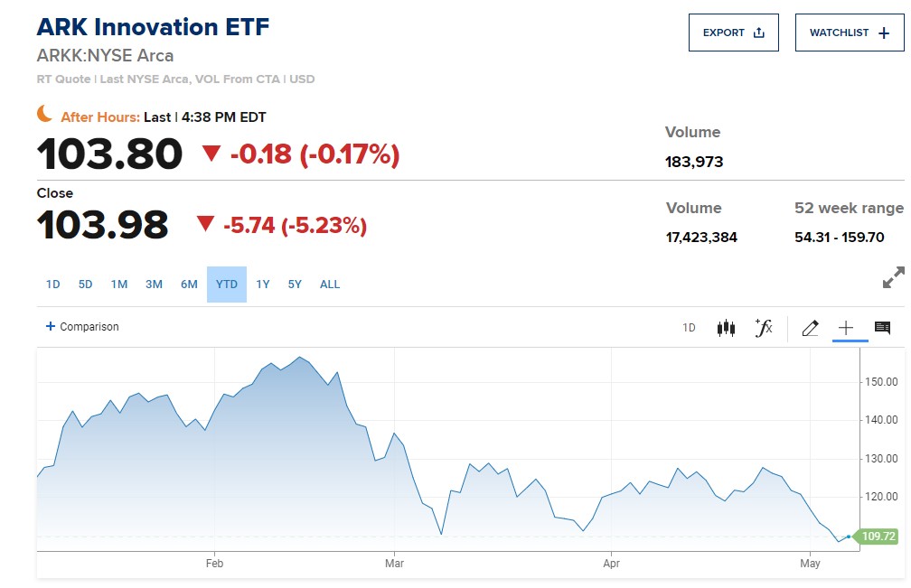Open the chart comments icon
The width and height of the screenshot is (911, 588).
tap(883, 328)
